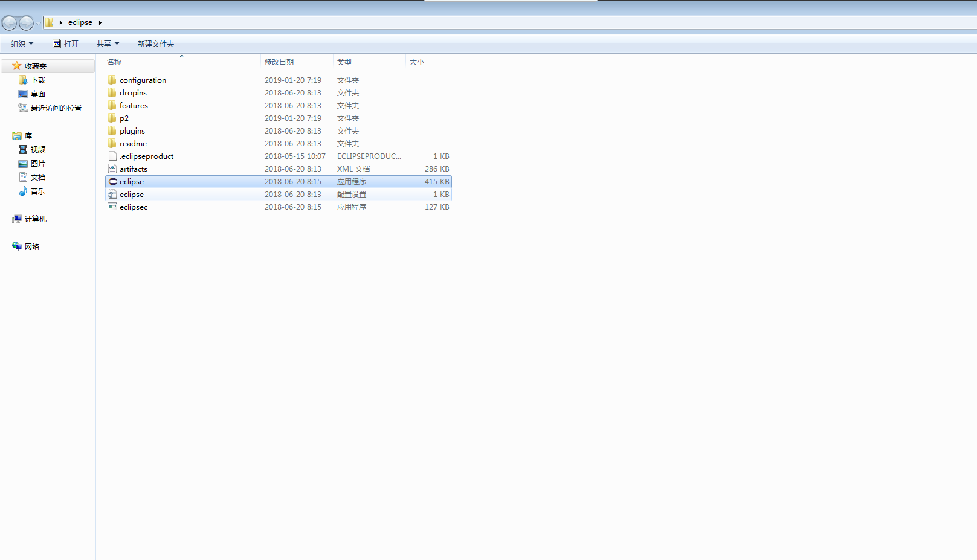Open the 组织 menu dropdown
Screen dimensions: 977x560
click(22, 43)
